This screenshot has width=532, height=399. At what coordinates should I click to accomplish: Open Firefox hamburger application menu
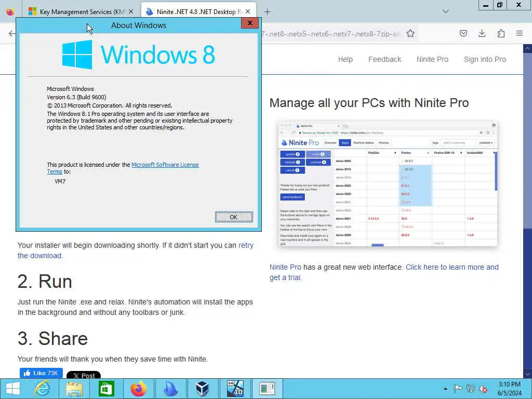(x=520, y=33)
